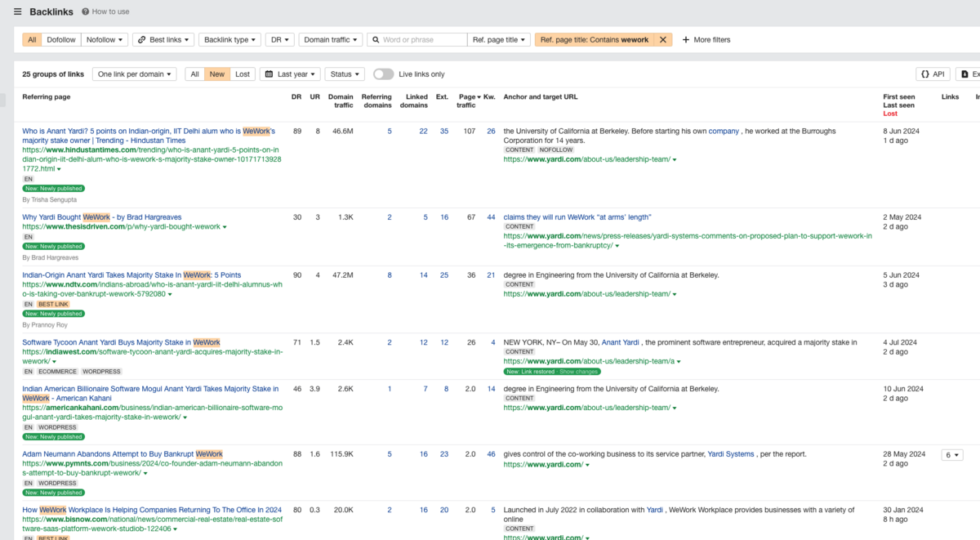The width and height of the screenshot is (980, 540).
Task: Click the How to use help icon
Action: 86,12
